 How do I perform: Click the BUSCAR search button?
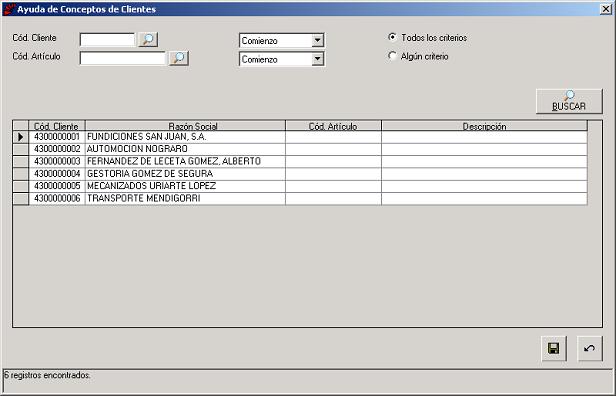point(569,101)
